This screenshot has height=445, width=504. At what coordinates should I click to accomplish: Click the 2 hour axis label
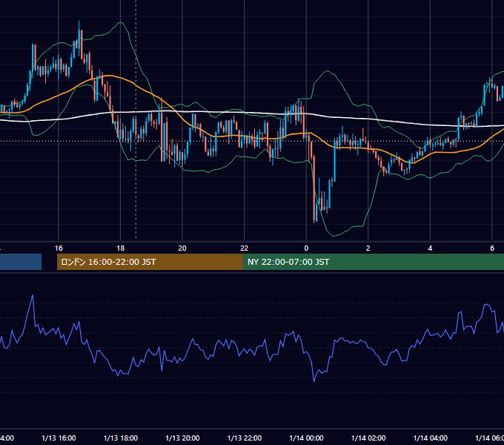click(x=368, y=248)
